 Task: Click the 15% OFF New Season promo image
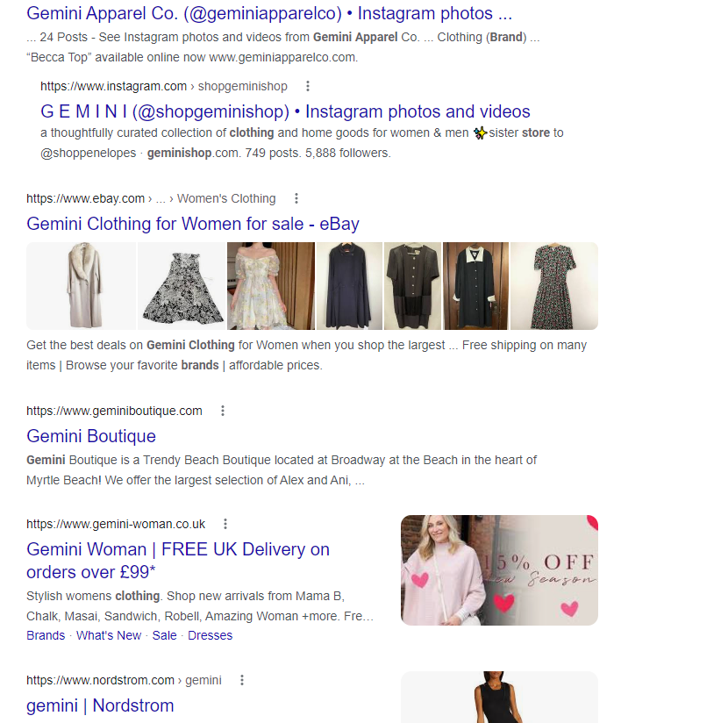tap(499, 570)
